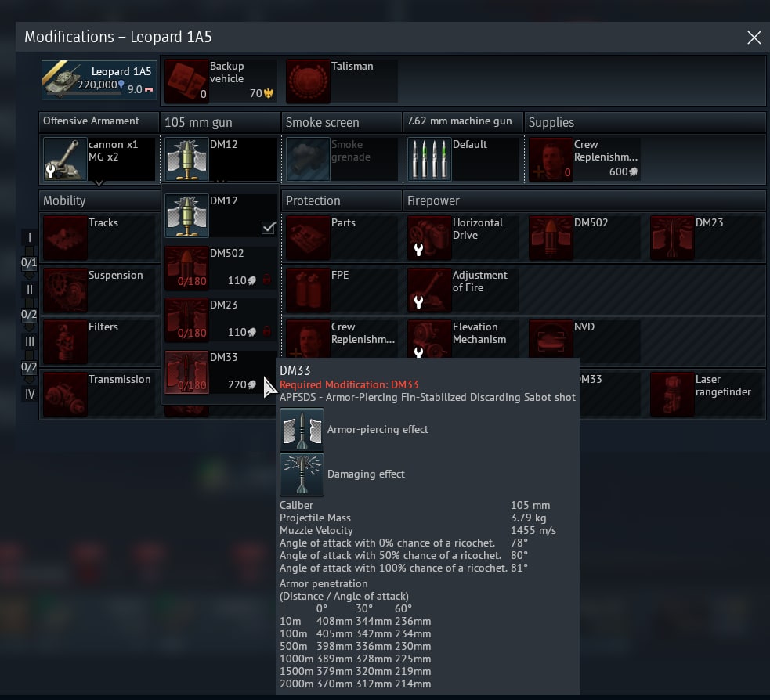Click the Firepower section header
This screenshot has width=770, height=700.
tap(584, 200)
